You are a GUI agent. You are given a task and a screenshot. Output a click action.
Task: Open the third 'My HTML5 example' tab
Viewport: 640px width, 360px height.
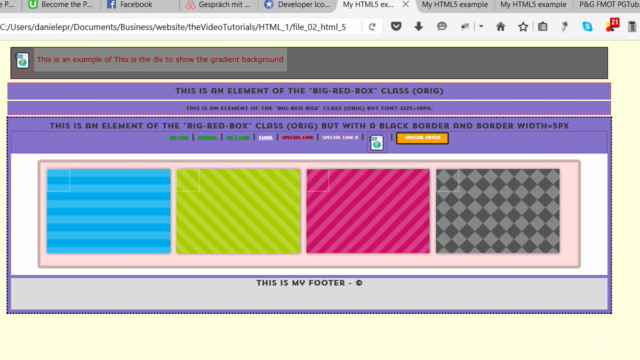pos(533,5)
